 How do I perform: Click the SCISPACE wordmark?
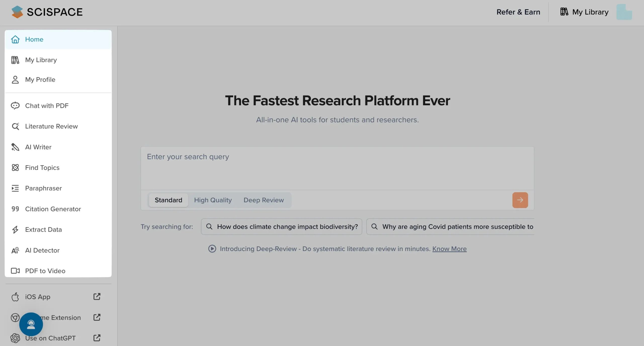point(55,12)
